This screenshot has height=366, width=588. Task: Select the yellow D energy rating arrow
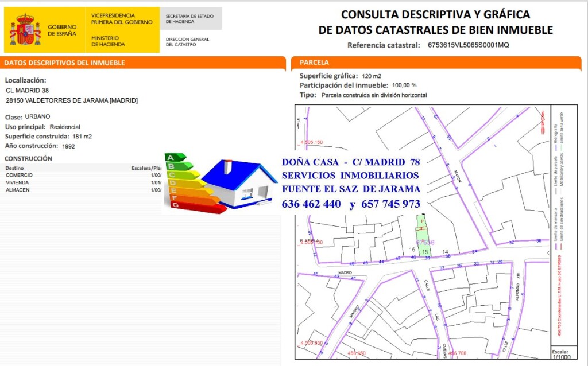pos(188,183)
